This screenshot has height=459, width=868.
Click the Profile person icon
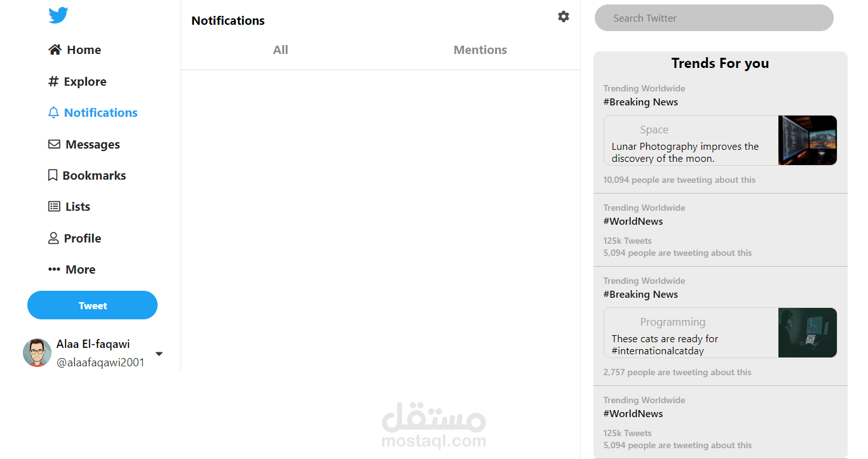click(54, 238)
